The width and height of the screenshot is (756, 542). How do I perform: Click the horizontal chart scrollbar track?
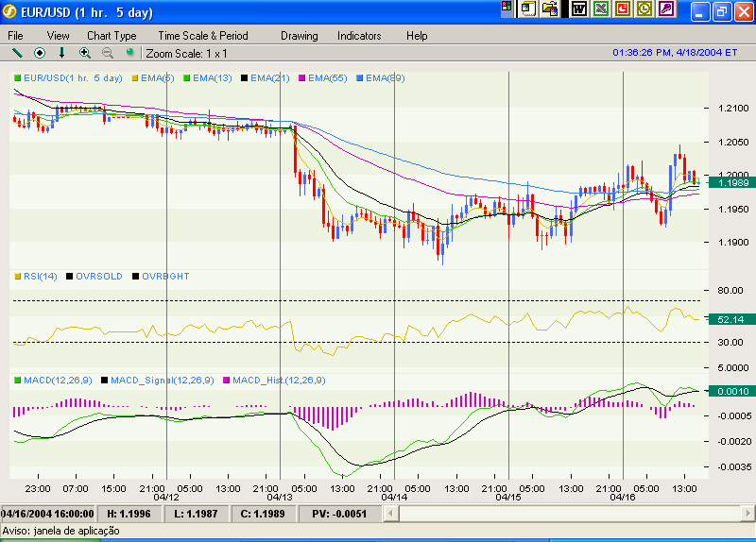coord(567,513)
